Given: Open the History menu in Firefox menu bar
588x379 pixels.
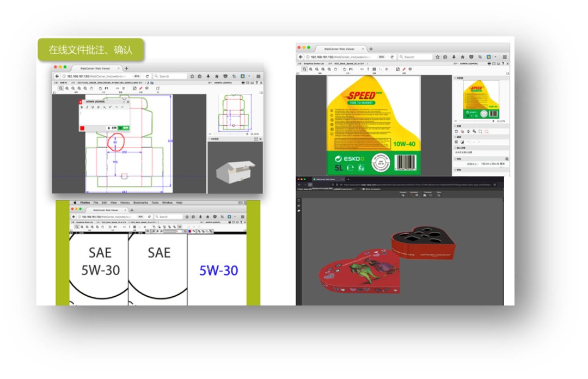Looking at the screenshot, I should click(x=125, y=203).
